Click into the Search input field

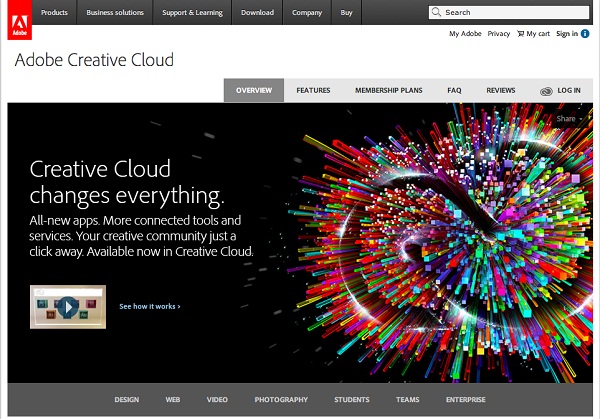tap(515, 13)
